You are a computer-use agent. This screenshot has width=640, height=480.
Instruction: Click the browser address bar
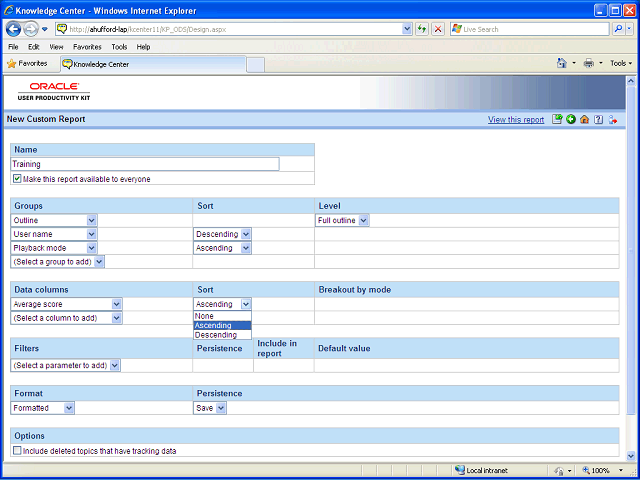229,29
